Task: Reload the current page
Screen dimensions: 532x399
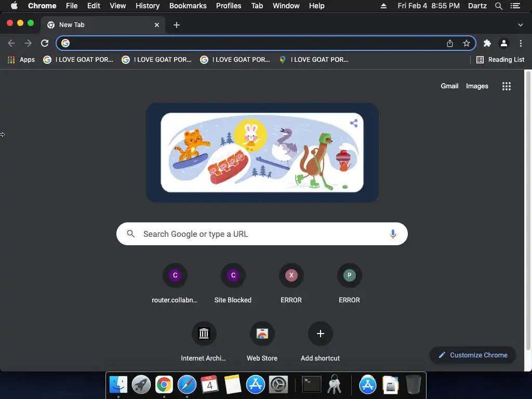Action: 45,43
